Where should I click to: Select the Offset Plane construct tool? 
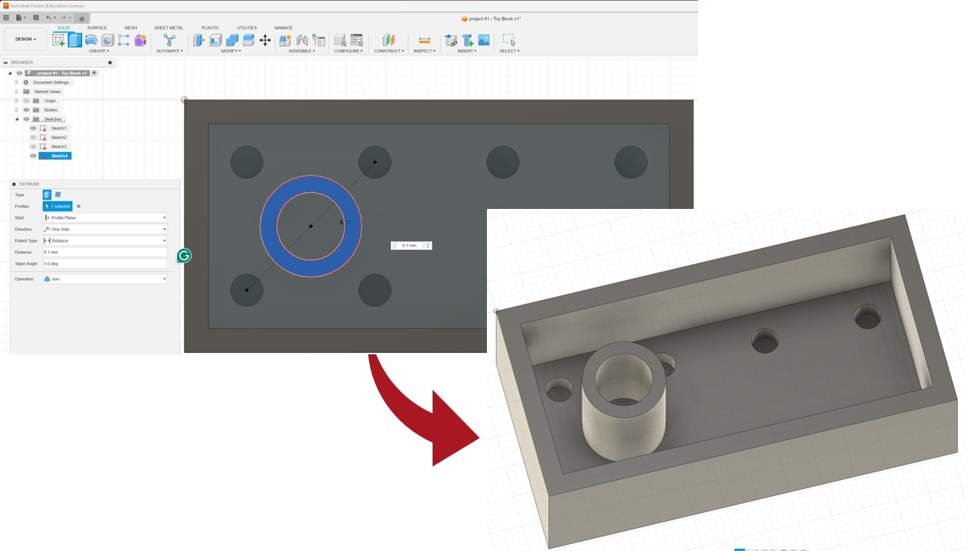pyautogui.click(x=389, y=41)
